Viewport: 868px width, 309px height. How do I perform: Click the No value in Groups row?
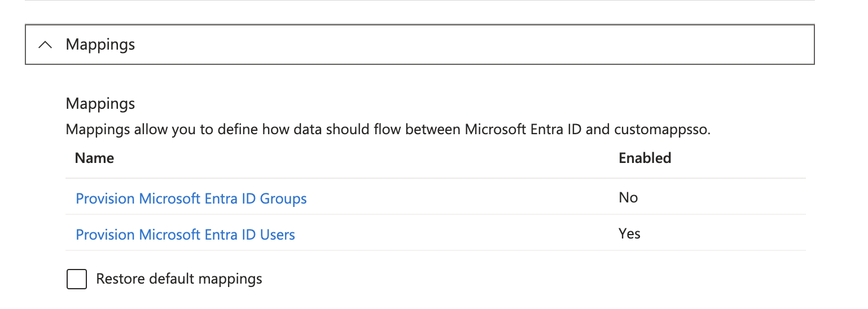[x=628, y=198]
